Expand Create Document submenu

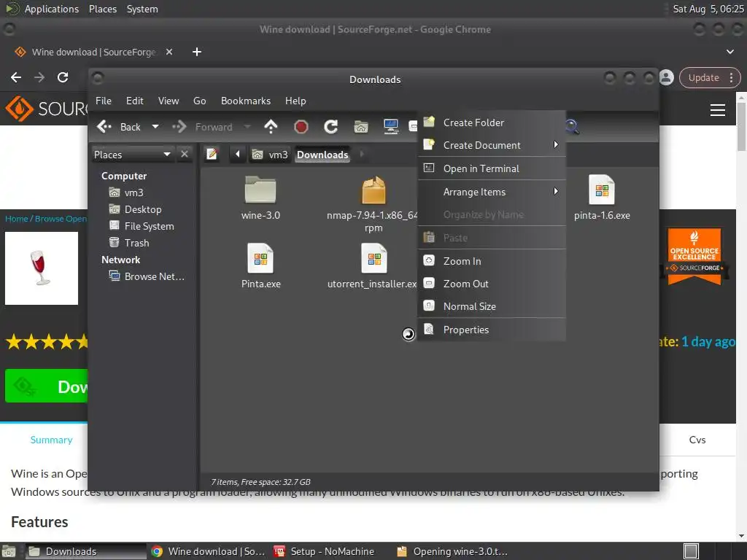492,145
